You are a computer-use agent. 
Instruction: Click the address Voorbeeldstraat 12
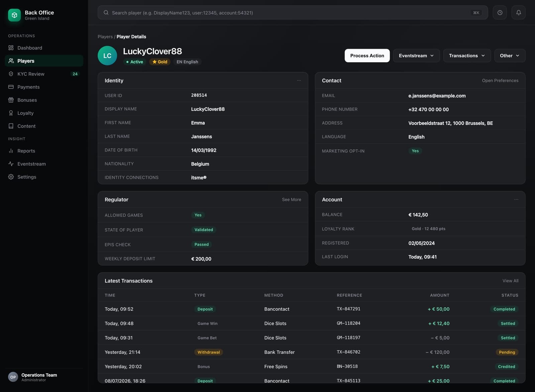450,123
